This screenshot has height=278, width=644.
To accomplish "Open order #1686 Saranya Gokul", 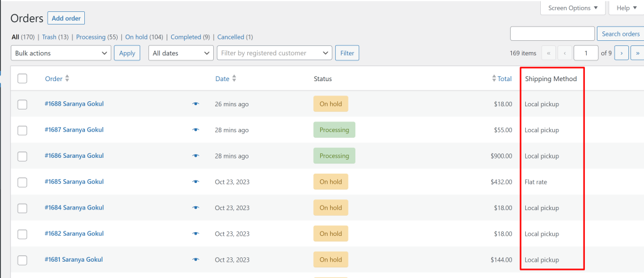I will 74,155.
